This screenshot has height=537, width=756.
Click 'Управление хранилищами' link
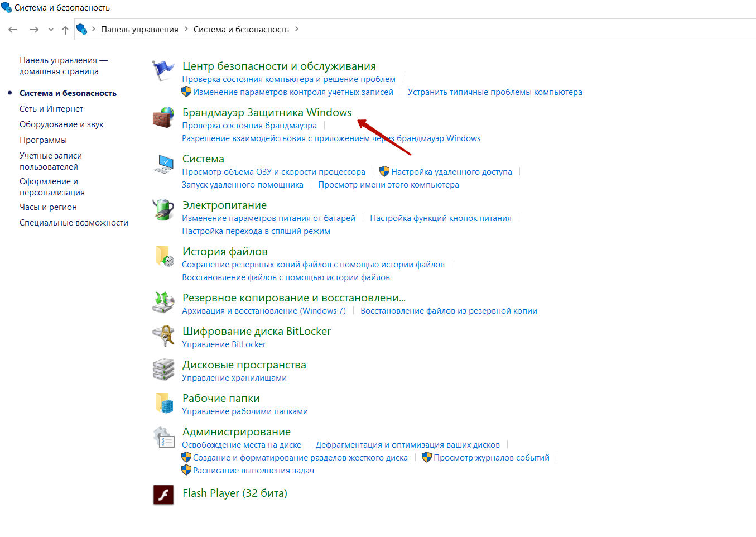[234, 378]
